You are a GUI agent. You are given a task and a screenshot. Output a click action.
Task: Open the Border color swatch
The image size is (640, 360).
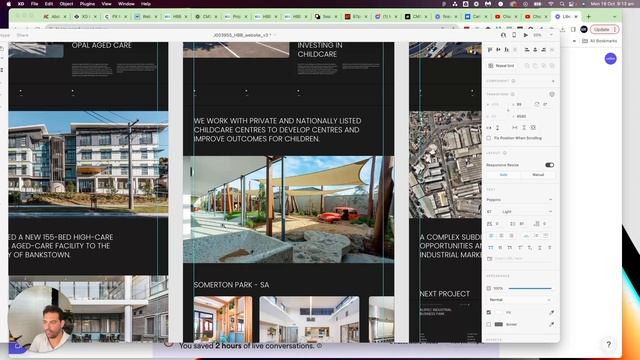(x=499, y=324)
